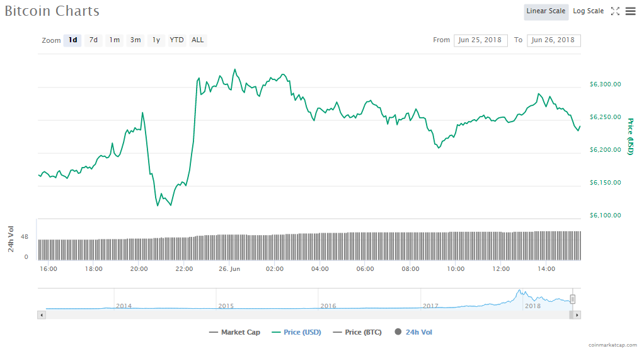Open the To date field
644x351 pixels.
[553, 40]
